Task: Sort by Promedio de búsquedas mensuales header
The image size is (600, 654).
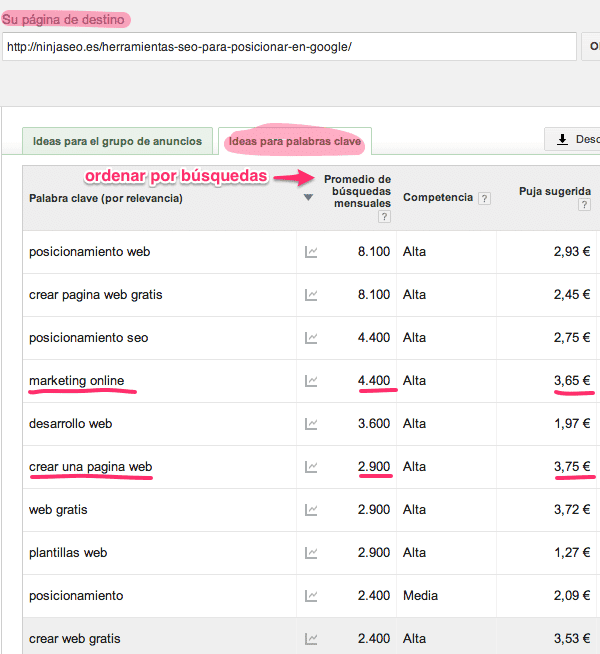Action: click(x=357, y=191)
